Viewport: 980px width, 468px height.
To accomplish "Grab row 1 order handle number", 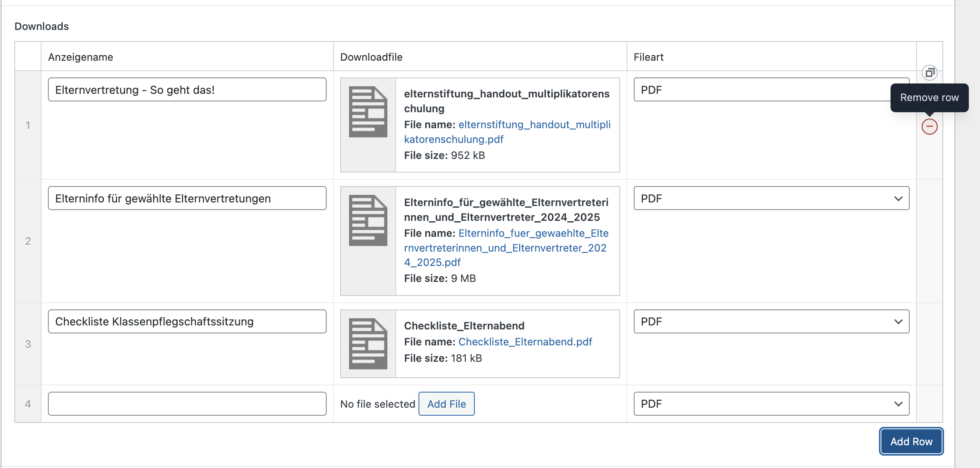I will tap(28, 125).
